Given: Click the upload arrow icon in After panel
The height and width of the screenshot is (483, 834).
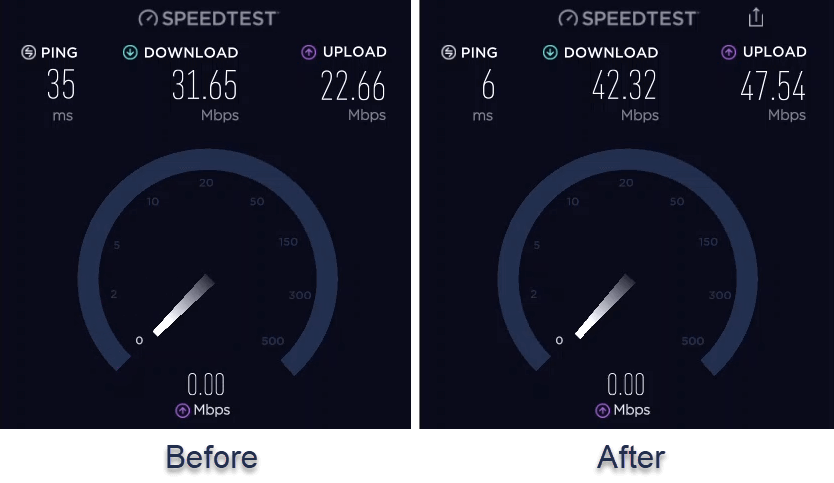Looking at the screenshot, I should [x=729, y=52].
